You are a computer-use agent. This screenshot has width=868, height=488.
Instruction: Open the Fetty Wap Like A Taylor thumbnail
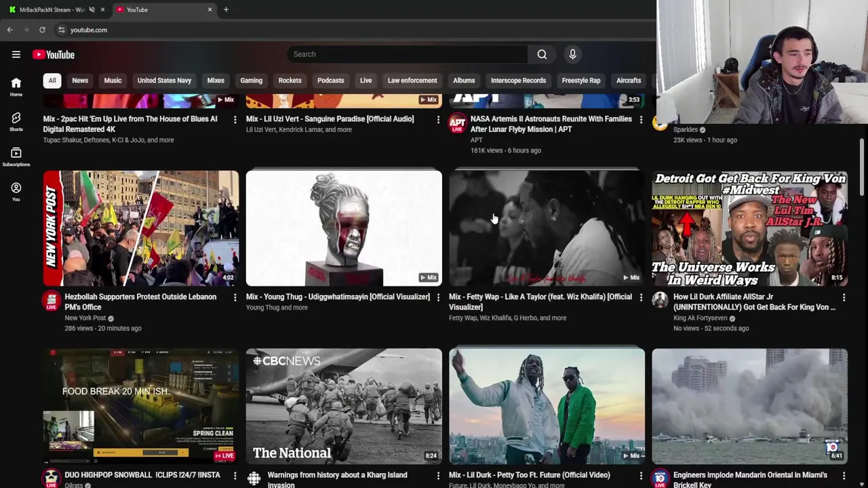[547, 228]
